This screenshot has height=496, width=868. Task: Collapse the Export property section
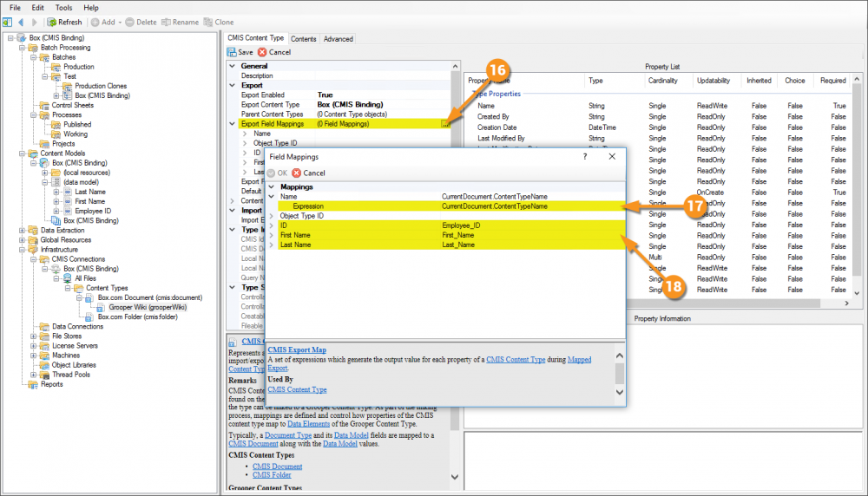[233, 85]
